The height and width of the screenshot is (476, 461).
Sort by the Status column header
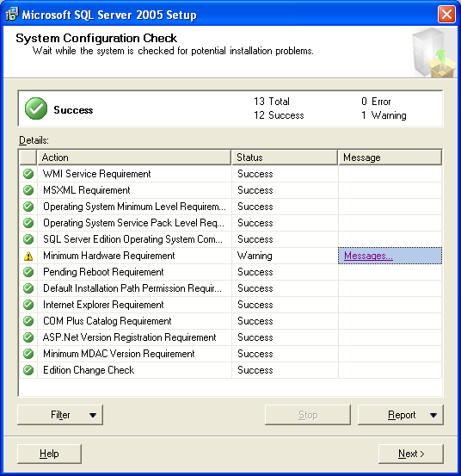point(285,158)
